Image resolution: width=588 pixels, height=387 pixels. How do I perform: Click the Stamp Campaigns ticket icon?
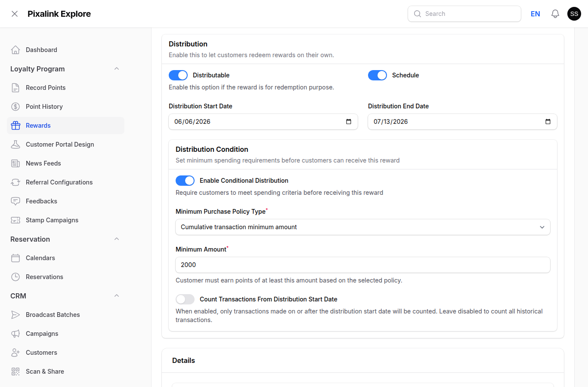click(x=15, y=220)
